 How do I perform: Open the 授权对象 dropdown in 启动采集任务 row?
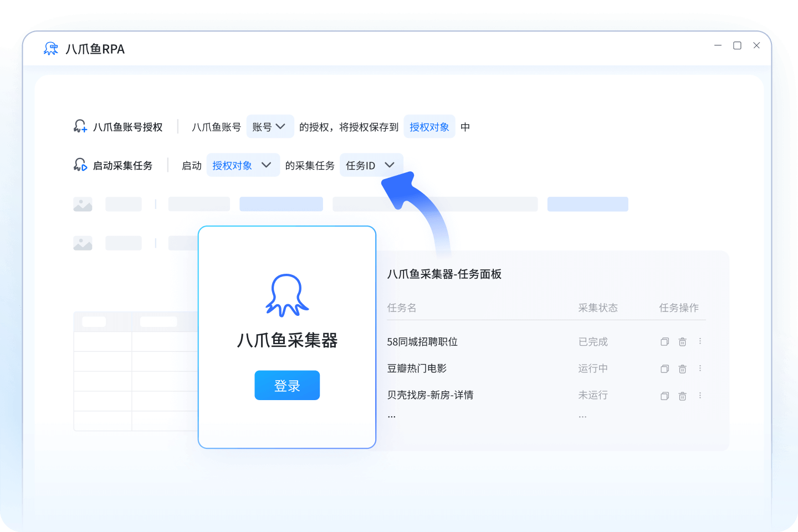click(243, 165)
